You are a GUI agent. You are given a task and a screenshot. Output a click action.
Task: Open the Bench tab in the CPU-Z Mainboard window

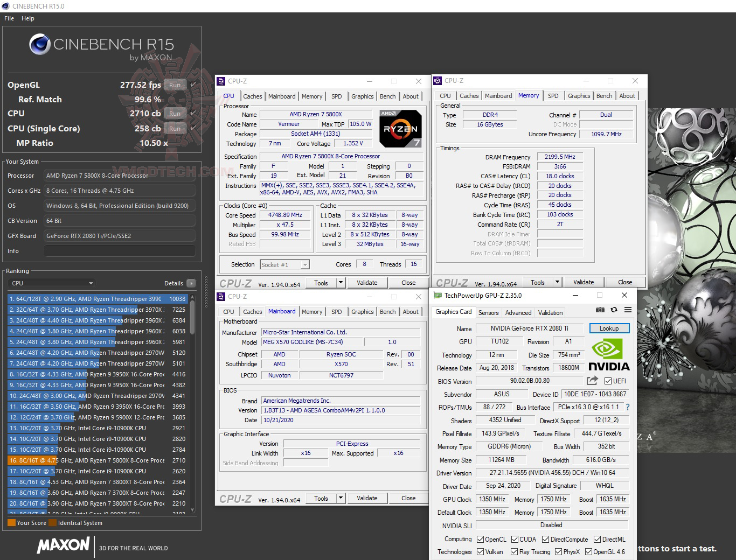pyautogui.click(x=387, y=312)
